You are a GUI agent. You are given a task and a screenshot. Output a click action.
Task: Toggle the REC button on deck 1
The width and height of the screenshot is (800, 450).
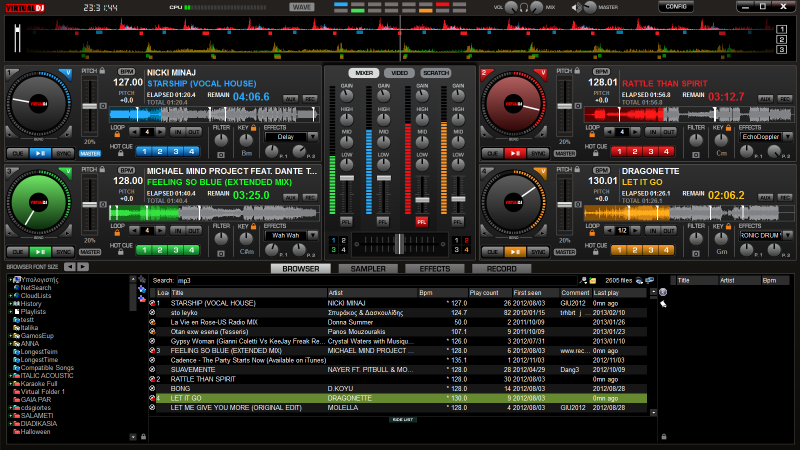pyautogui.click(x=310, y=98)
